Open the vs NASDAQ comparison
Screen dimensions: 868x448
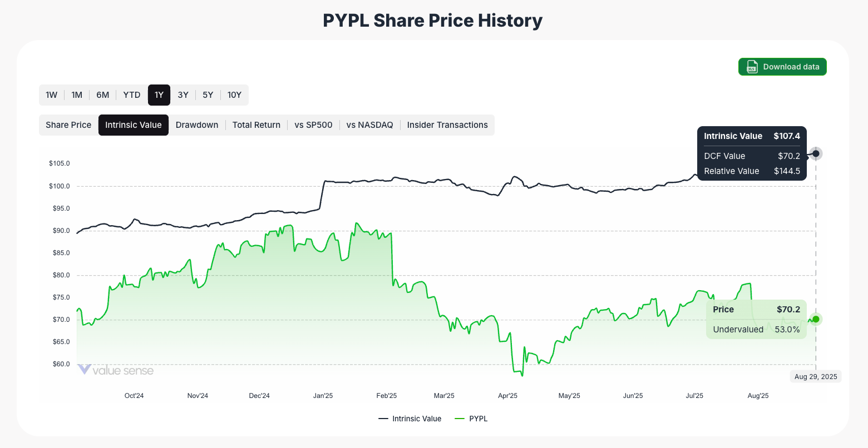coord(369,125)
